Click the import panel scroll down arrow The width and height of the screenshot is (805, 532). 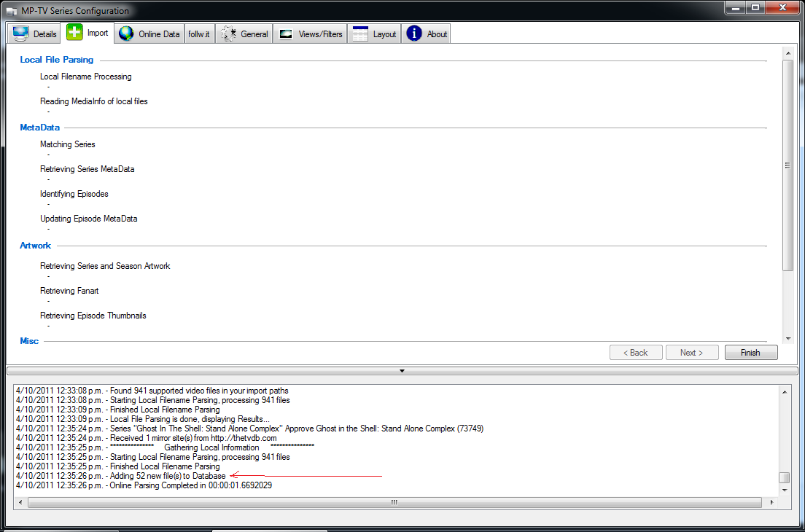[788, 339]
